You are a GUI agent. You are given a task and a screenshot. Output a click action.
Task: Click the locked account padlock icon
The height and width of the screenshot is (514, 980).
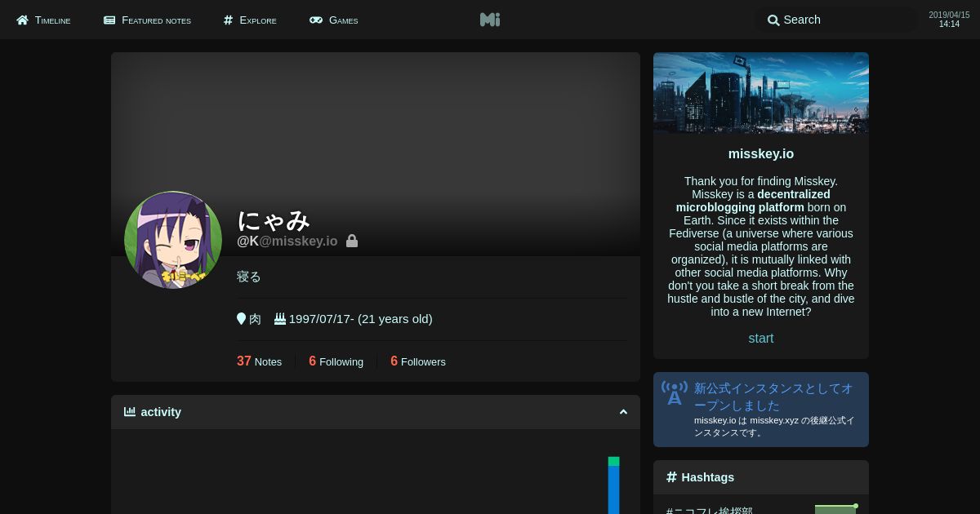[x=352, y=241]
